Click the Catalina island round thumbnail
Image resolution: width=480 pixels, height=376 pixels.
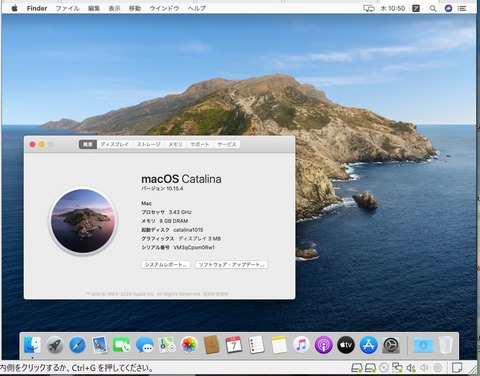(83, 221)
